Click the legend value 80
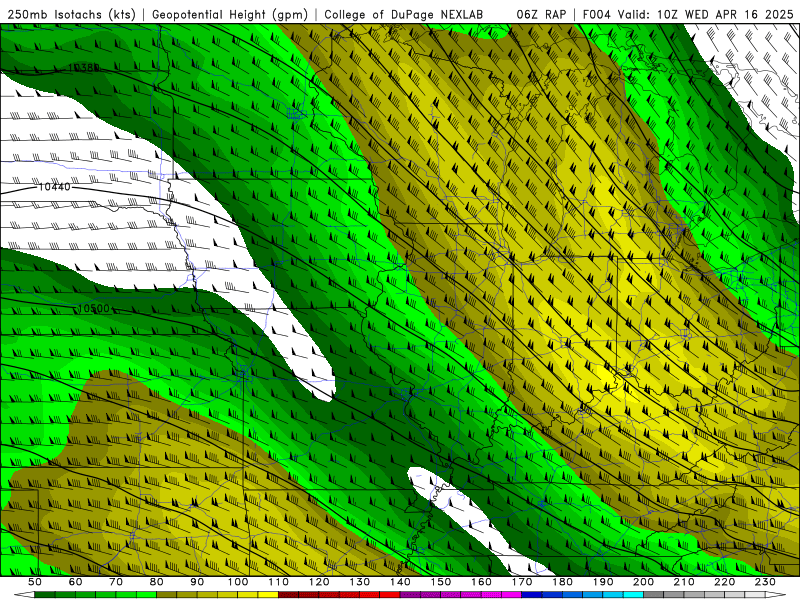This screenshot has height=600, width=800. click(156, 582)
